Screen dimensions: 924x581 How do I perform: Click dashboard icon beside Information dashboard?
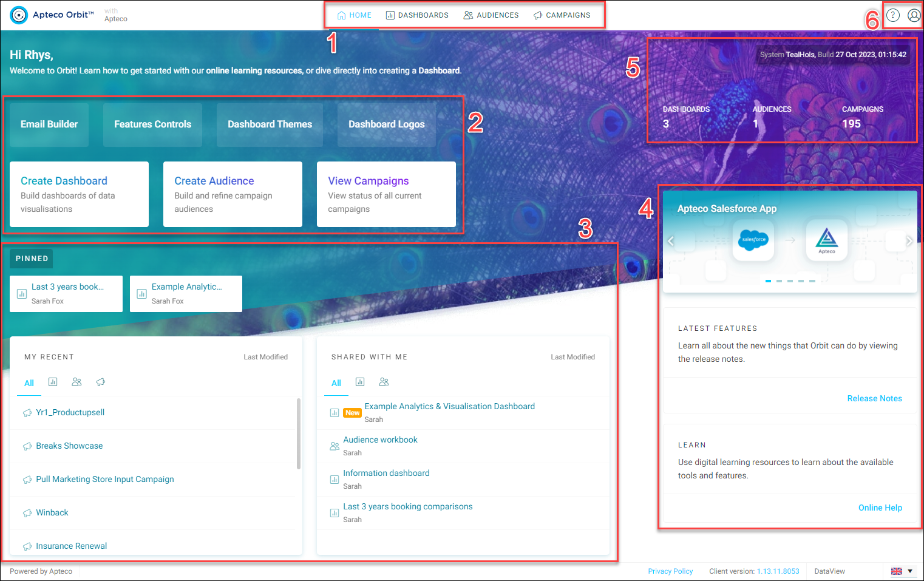(x=335, y=480)
